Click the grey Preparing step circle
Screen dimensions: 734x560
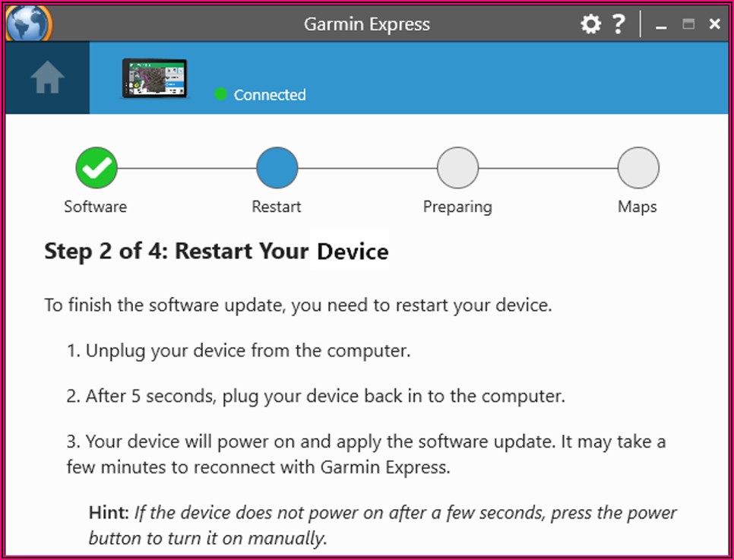[457, 168]
